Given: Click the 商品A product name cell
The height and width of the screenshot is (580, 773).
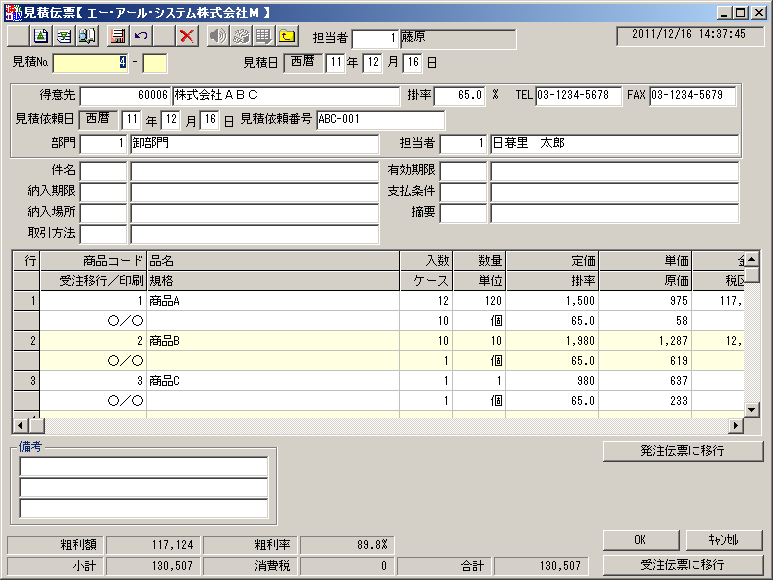Looking at the screenshot, I should pyautogui.click(x=273, y=301).
